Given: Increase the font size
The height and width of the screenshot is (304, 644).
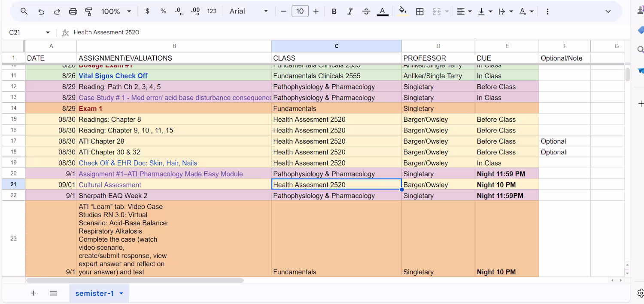Looking at the screenshot, I should coord(316,11).
